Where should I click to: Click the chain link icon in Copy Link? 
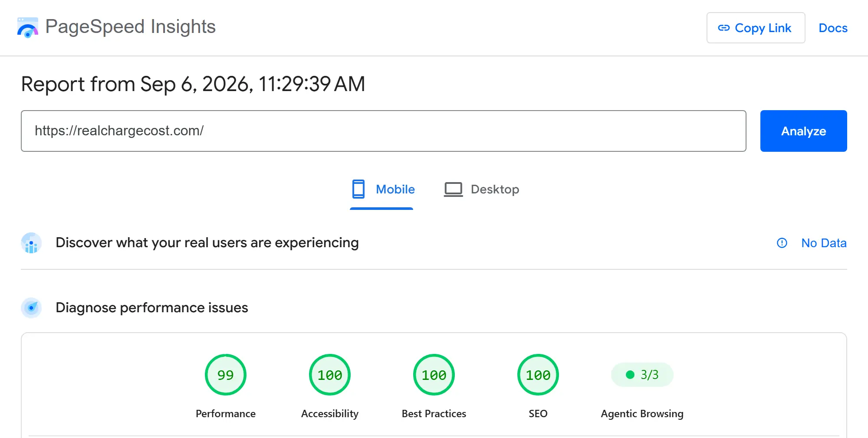pyautogui.click(x=723, y=28)
